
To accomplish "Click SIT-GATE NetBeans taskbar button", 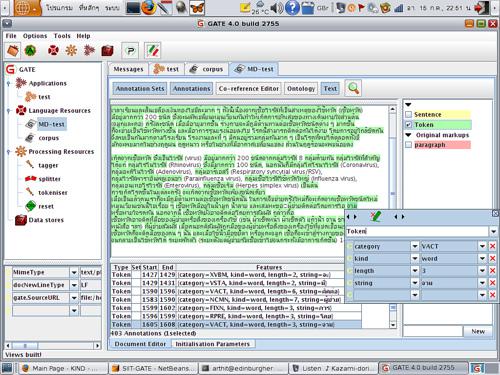I will pyautogui.click(x=154, y=368).
